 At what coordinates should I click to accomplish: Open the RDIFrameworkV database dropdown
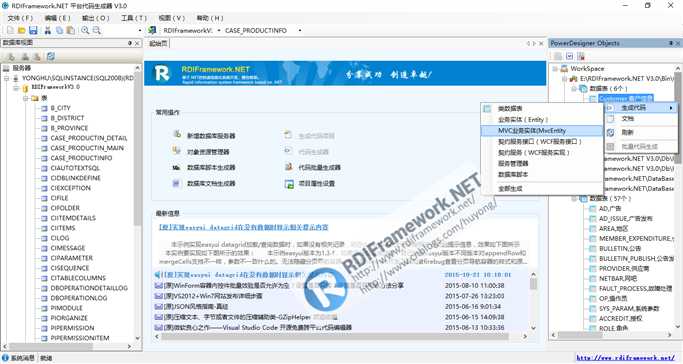click(x=219, y=30)
